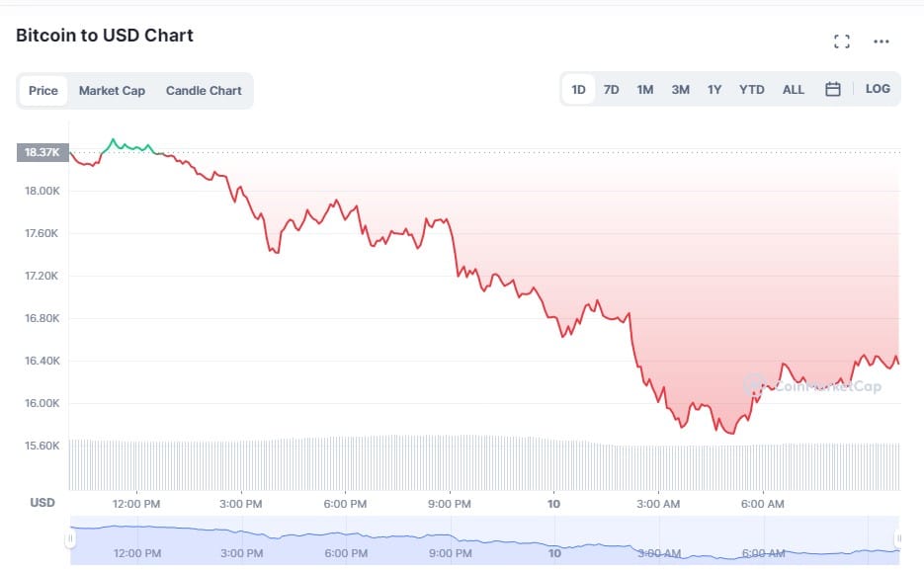Select the YTD time range
Screen dimensions: 924x572
coord(752,90)
